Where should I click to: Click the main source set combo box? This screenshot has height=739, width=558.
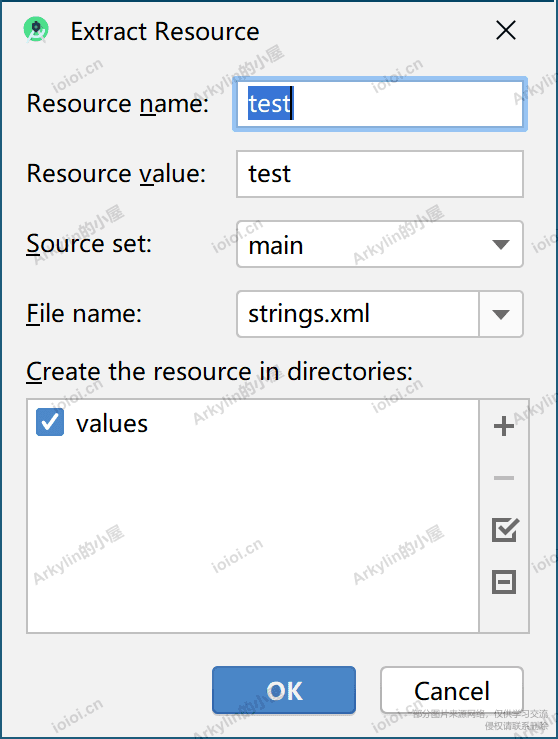[379, 245]
